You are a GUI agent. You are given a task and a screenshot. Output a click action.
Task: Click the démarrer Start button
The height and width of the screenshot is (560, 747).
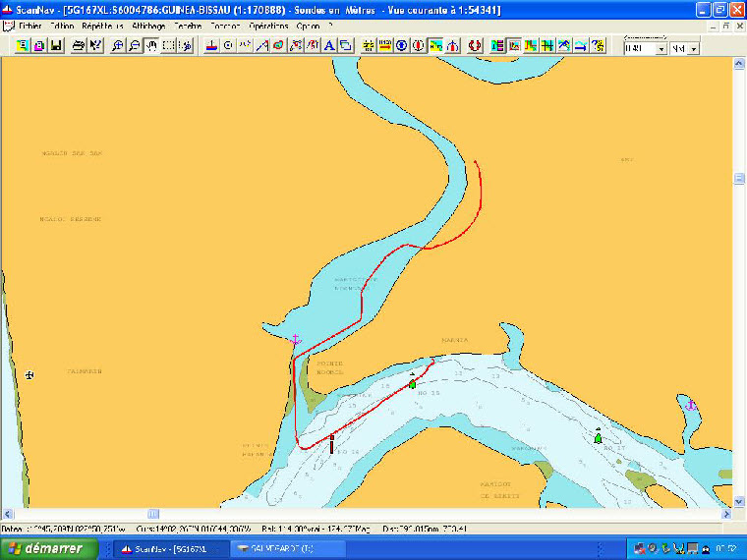pos(46,548)
